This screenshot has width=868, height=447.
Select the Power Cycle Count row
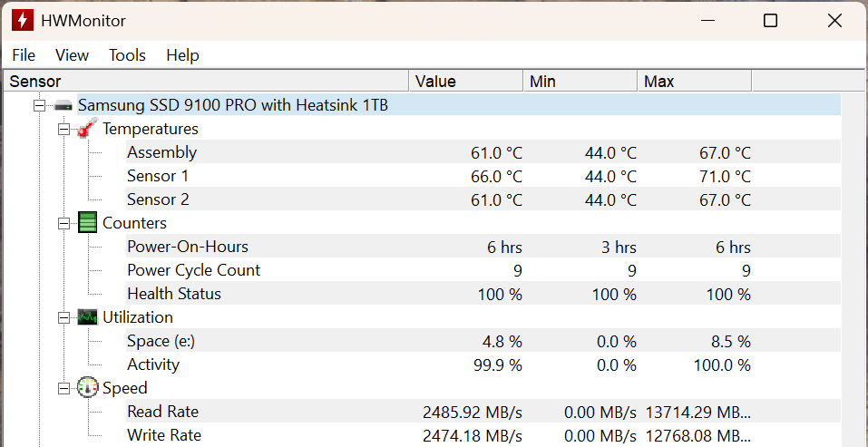tap(483, 270)
